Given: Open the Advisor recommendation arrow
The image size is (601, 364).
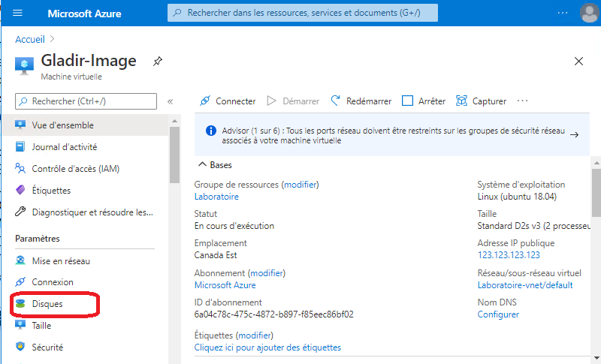Looking at the screenshot, I should [x=574, y=135].
